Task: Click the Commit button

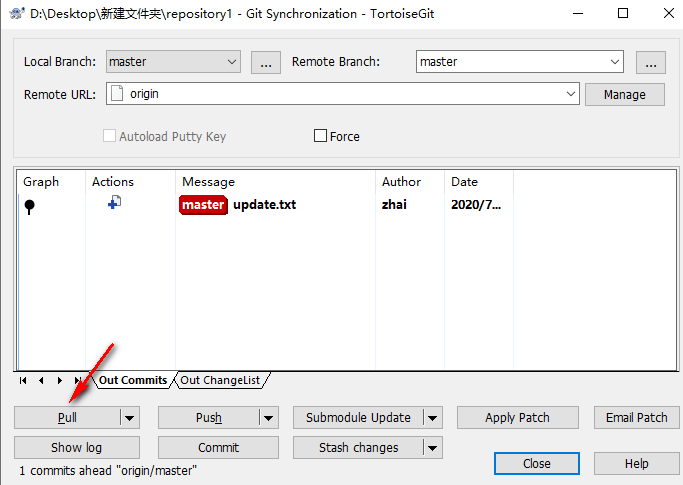Action: coord(218,448)
